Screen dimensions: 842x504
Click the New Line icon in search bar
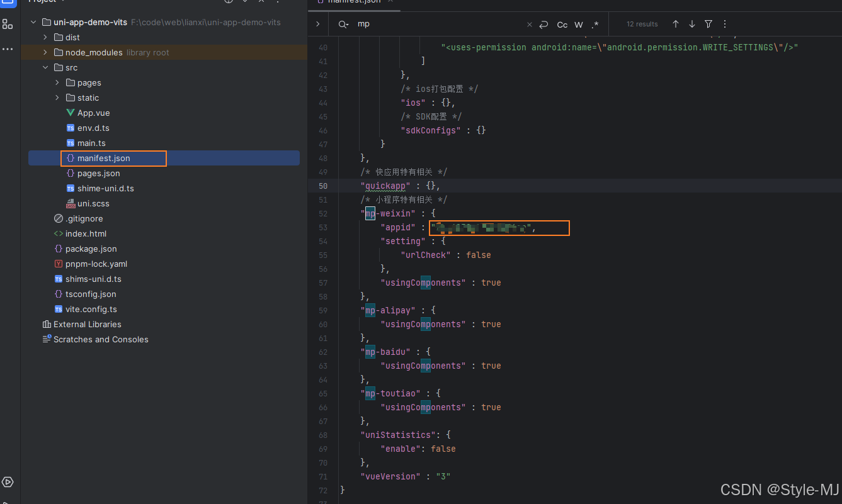click(543, 25)
